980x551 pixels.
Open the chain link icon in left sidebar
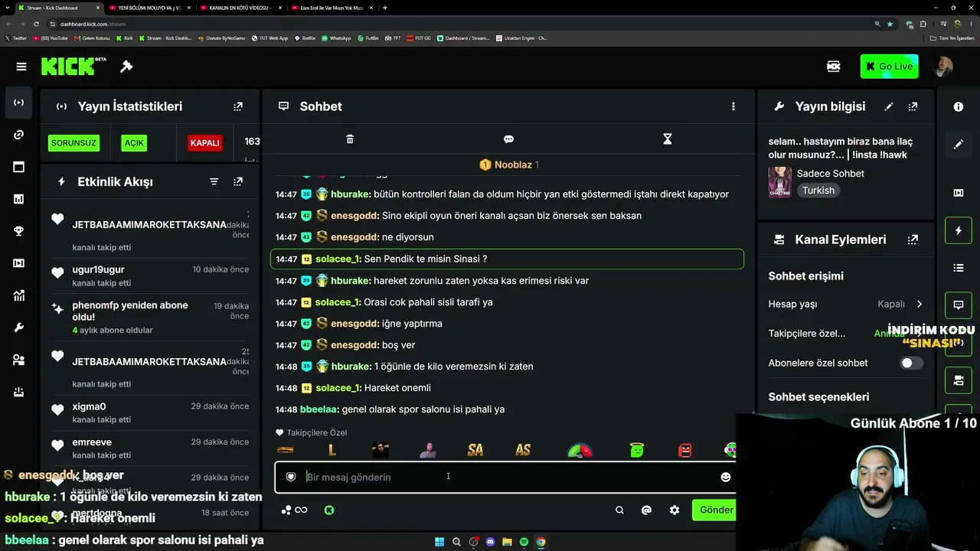click(x=19, y=135)
